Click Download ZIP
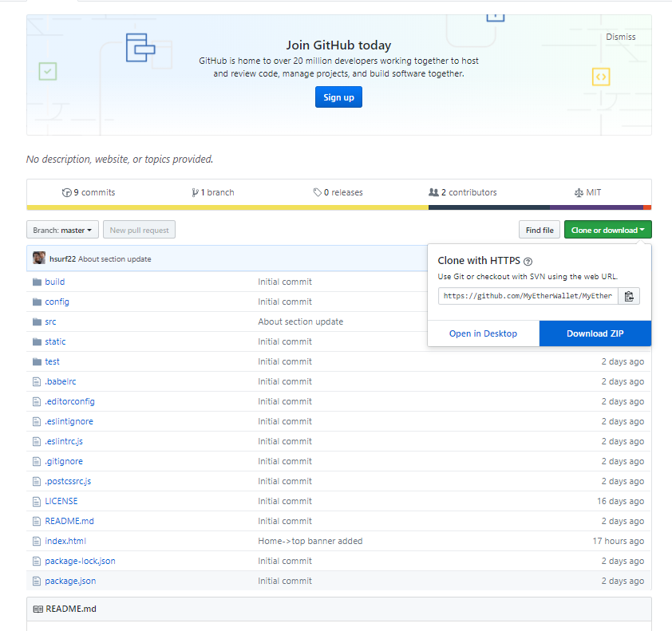672x631 pixels. click(x=595, y=333)
